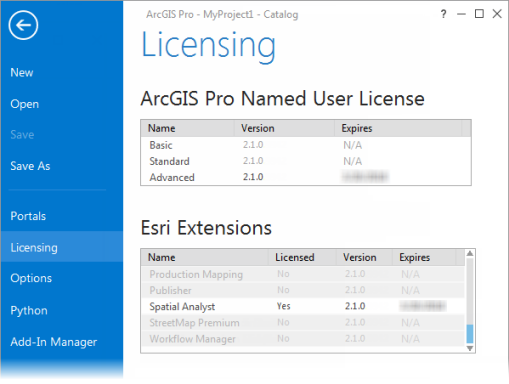Open the Add-In Manager page
509x384 pixels.
54,342
